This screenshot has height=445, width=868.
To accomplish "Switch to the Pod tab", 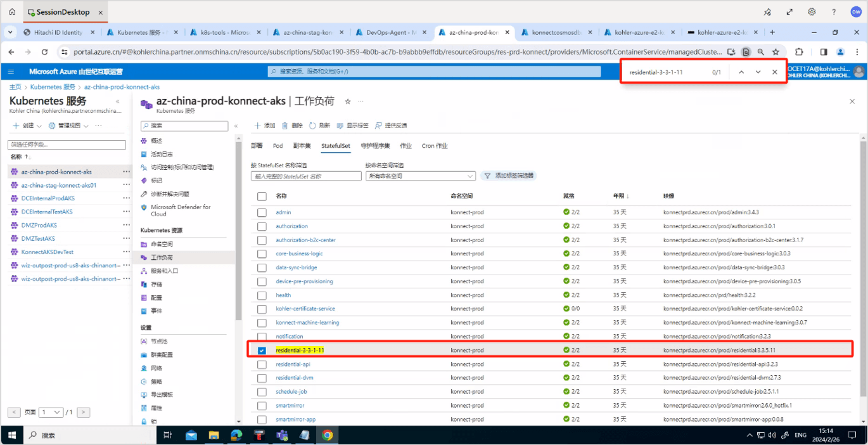I will pos(278,146).
